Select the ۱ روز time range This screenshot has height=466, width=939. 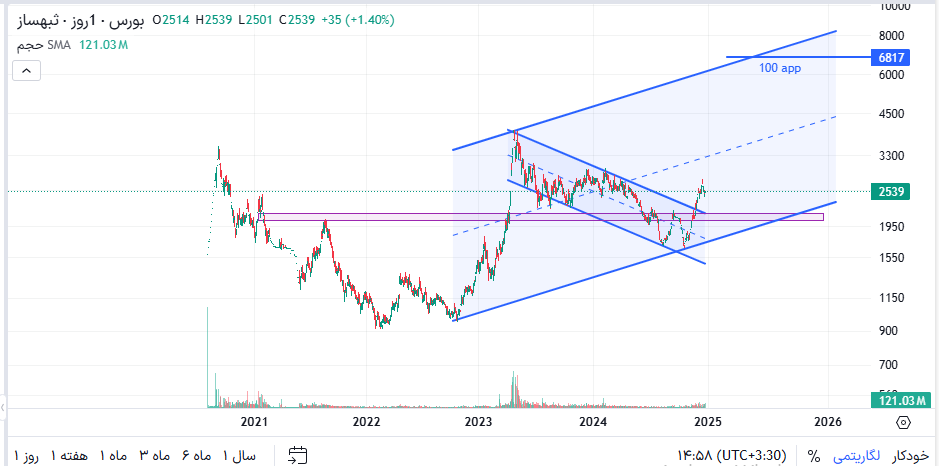[26, 456]
